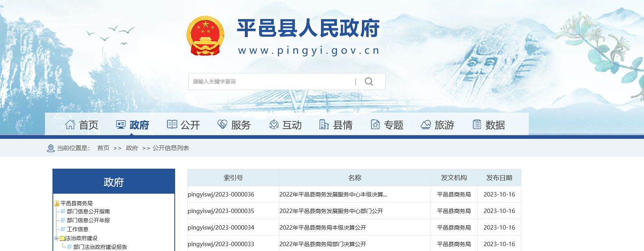The width and height of the screenshot is (644, 251).
Task: Click 平邑县商务局 cell in row 0000036
Action: coord(454,195)
